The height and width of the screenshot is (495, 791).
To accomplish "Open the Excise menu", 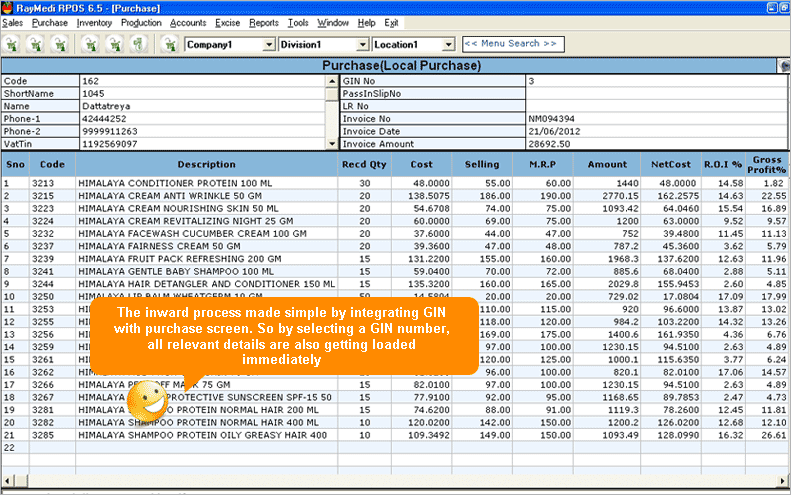I will tap(226, 22).
